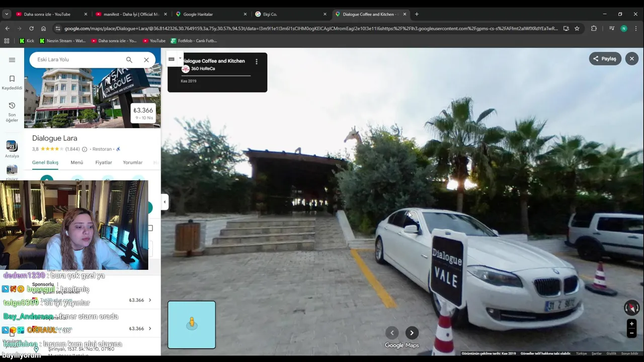
Task: Close the Google Haritalar tab
Action: click(245, 14)
